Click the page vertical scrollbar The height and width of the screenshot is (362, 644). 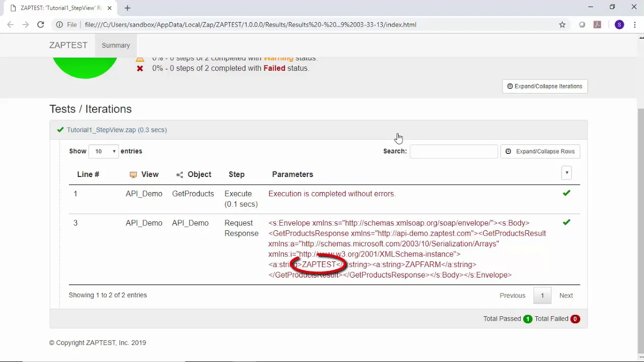[x=640, y=231]
